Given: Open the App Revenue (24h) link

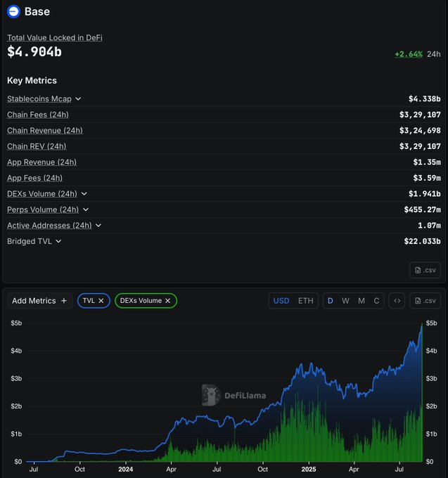Looking at the screenshot, I should click(41, 162).
